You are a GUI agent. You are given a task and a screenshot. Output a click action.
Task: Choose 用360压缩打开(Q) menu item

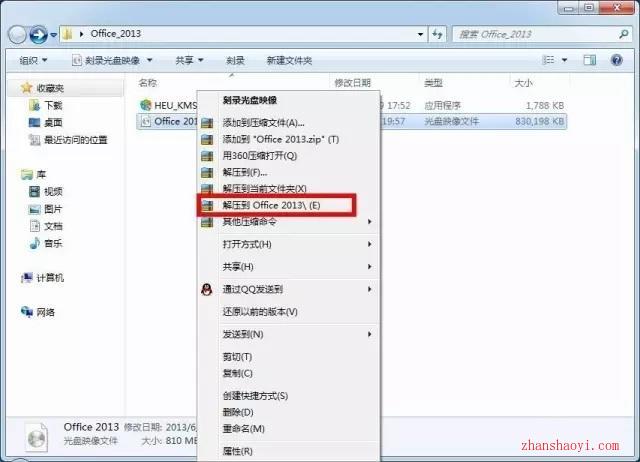click(289, 155)
